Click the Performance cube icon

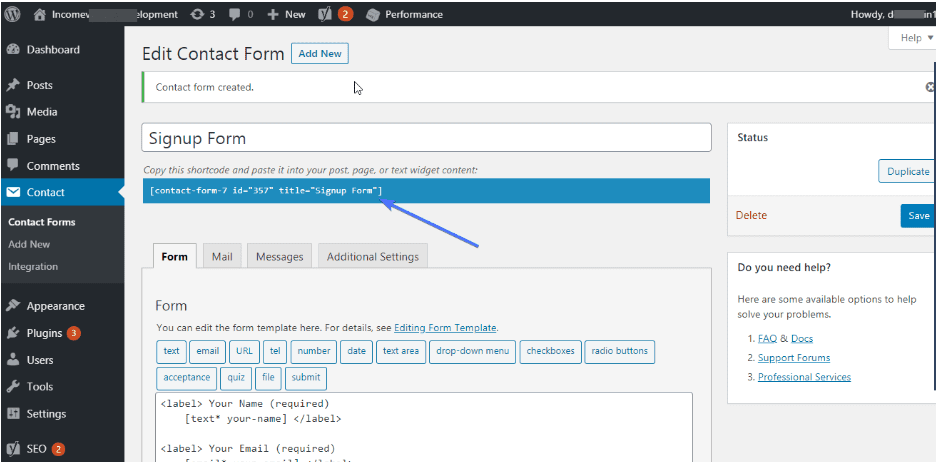click(372, 14)
